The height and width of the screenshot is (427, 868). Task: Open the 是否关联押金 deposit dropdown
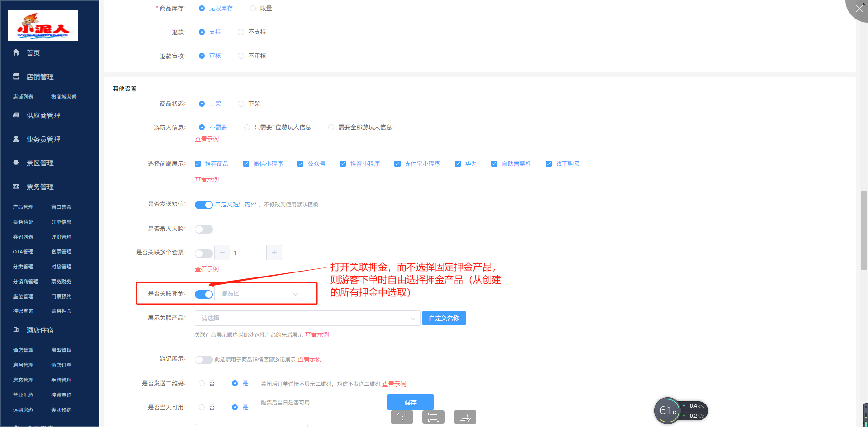259,294
